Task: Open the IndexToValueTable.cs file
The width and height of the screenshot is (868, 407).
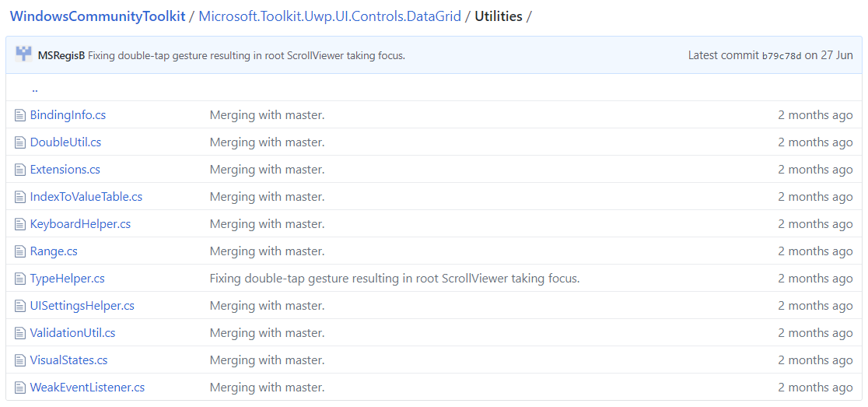Action: [86, 197]
